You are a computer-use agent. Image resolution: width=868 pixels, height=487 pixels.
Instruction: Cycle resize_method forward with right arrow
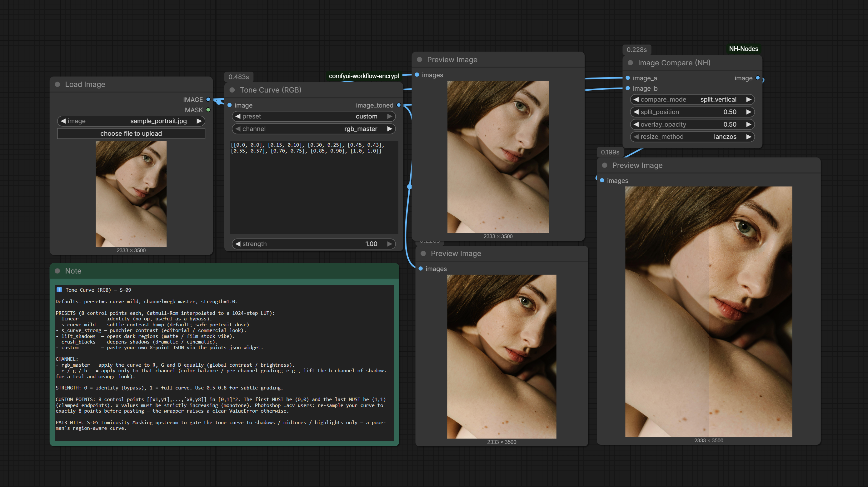748,137
